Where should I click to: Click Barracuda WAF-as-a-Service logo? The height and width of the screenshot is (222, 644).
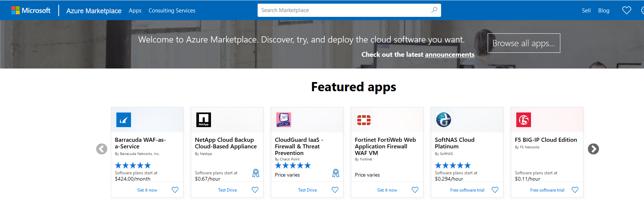point(124,120)
